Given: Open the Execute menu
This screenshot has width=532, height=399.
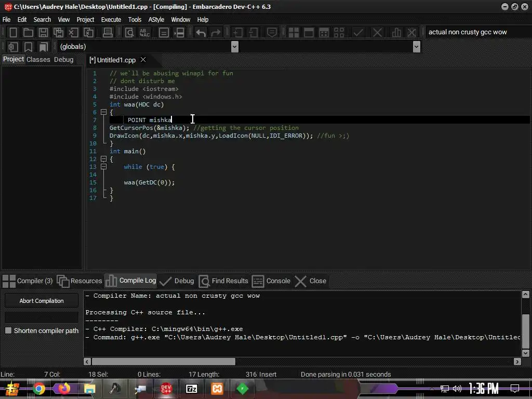Looking at the screenshot, I should (x=111, y=19).
